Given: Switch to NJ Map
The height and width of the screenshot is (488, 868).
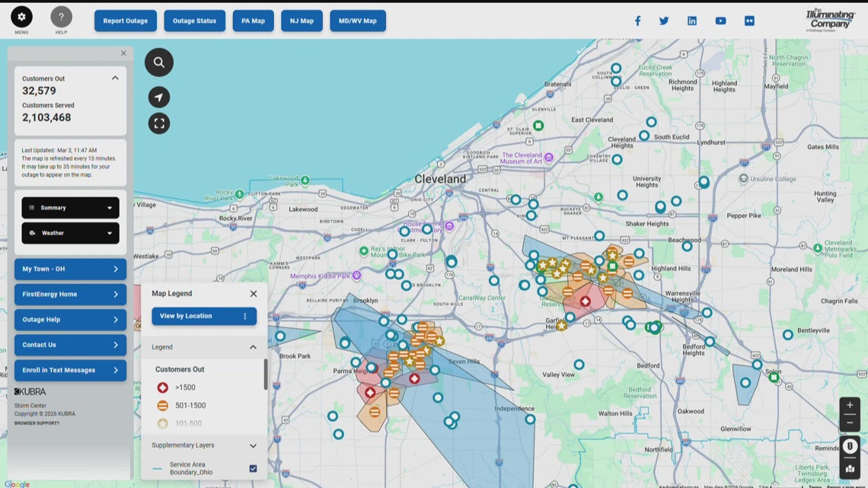Looking at the screenshot, I should 302,21.
